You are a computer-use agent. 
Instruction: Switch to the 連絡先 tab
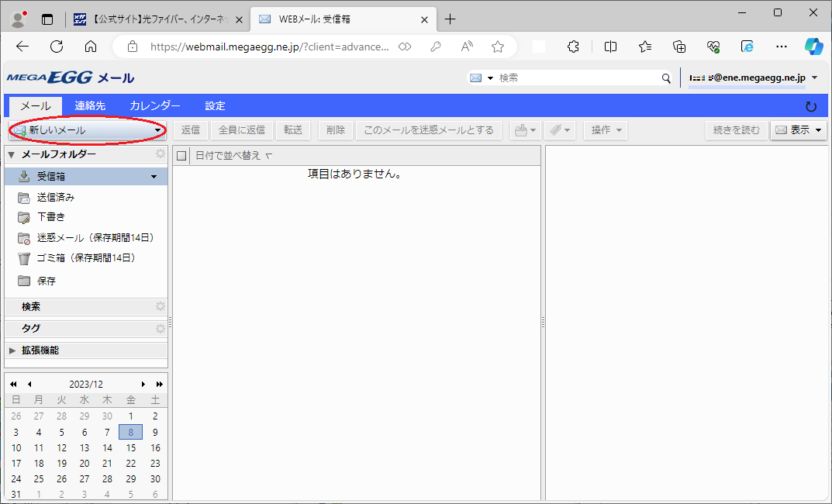pos(90,105)
